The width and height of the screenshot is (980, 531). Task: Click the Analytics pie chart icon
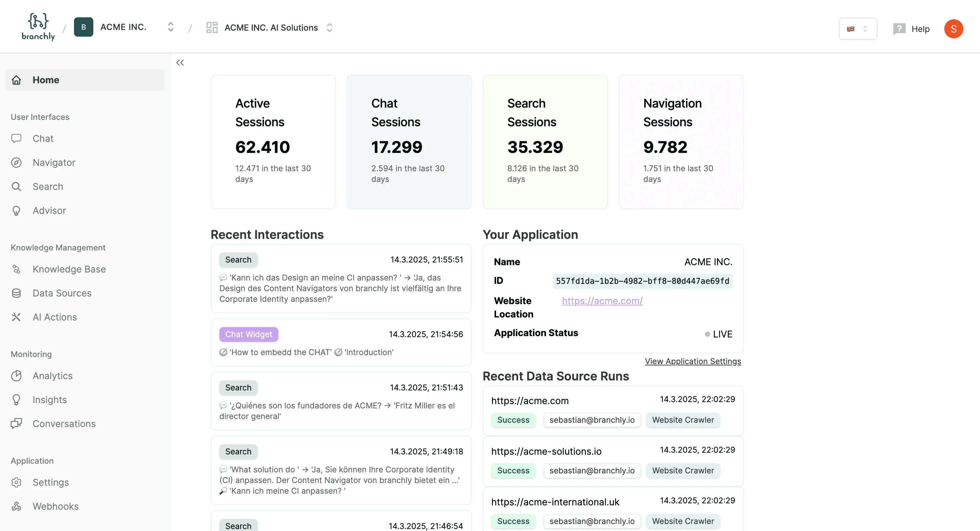16,375
